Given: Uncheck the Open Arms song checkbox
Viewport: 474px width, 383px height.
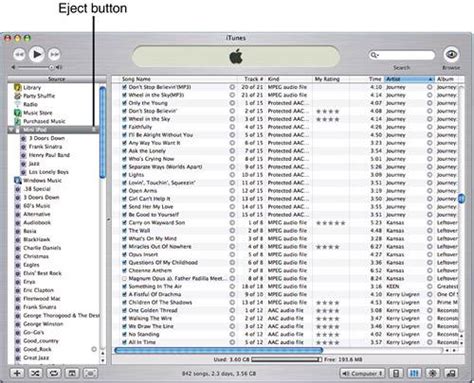Looking at the screenshot, I should pos(124,191).
